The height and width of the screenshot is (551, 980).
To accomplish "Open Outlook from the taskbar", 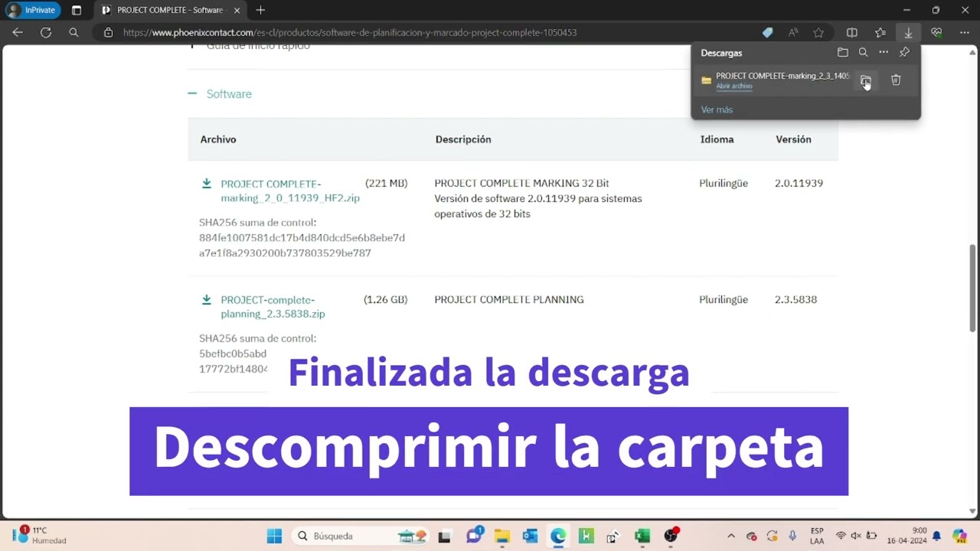I will click(x=530, y=536).
